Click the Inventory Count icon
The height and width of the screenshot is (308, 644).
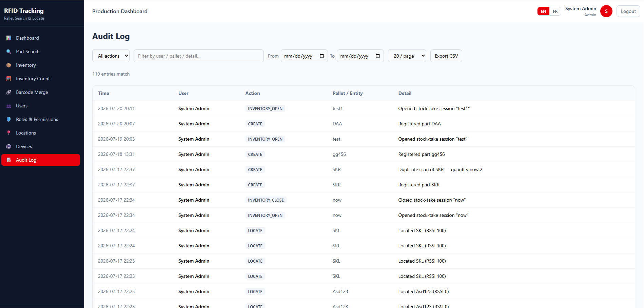(9, 79)
